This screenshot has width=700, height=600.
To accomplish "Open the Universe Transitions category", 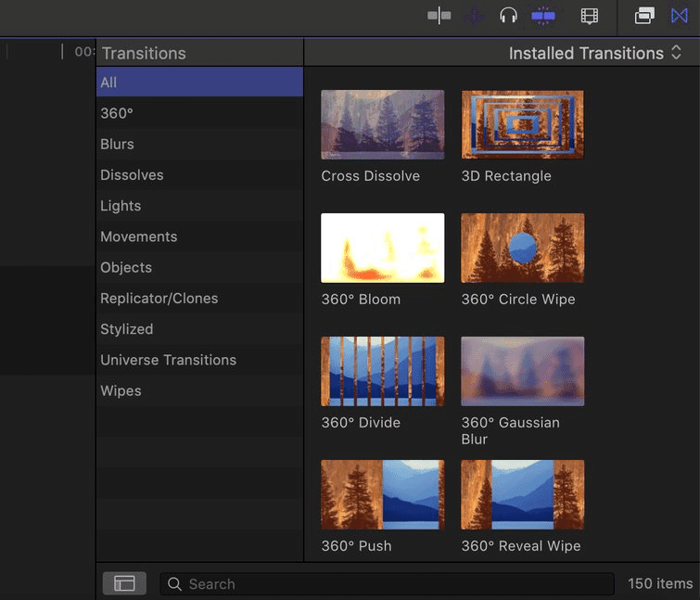I will click(199, 360).
